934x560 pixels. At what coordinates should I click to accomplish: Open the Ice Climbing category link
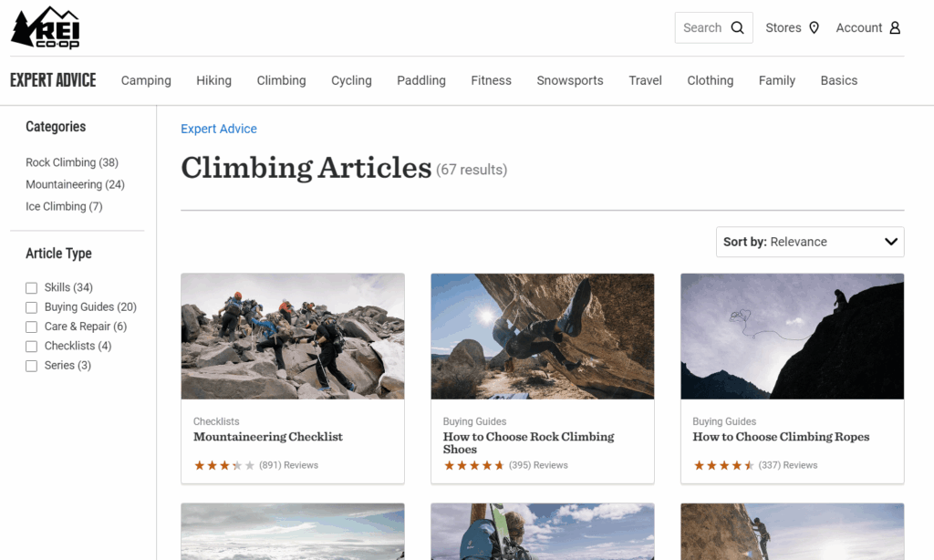(x=64, y=206)
